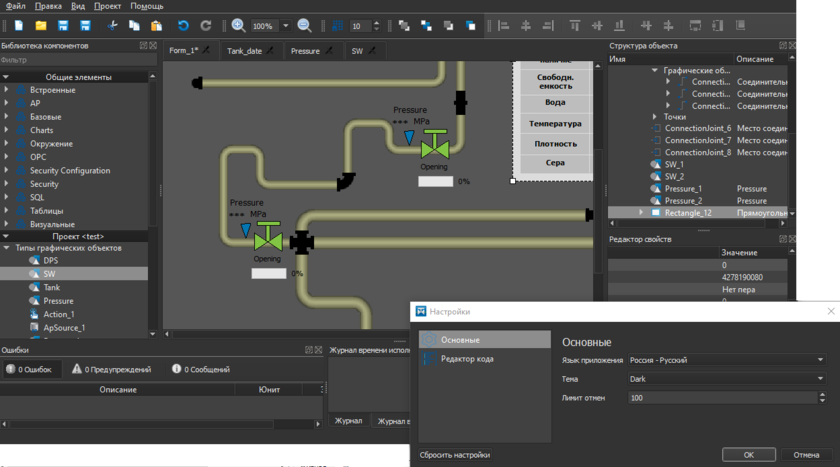Click the Фильтр search field

tap(75, 60)
